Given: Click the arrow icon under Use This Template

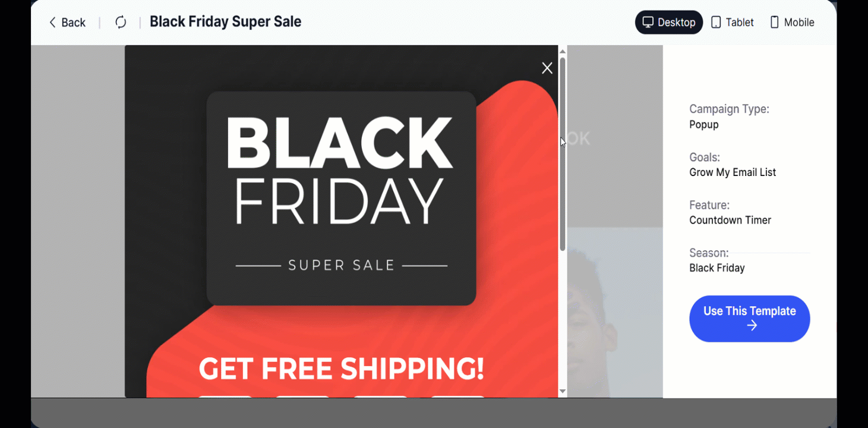Looking at the screenshot, I should pos(752,326).
